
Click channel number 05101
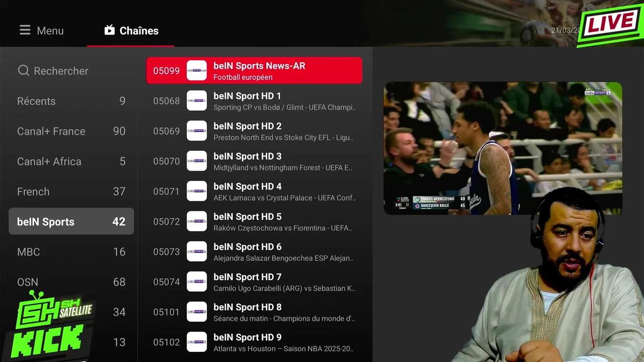pyautogui.click(x=167, y=312)
